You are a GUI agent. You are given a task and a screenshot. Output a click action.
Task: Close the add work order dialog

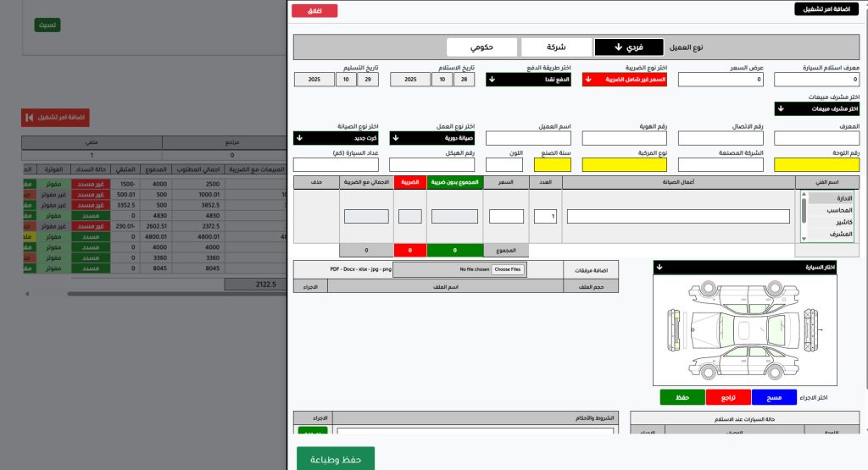point(314,11)
